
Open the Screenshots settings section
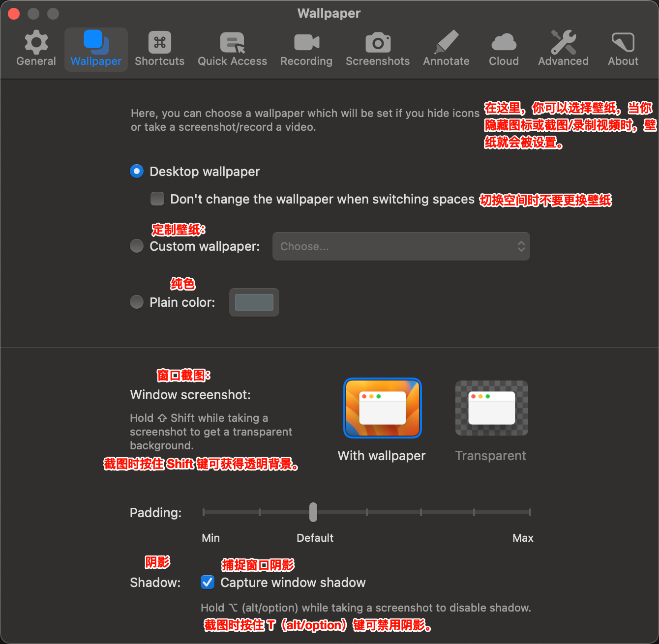[x=378, y=47]
